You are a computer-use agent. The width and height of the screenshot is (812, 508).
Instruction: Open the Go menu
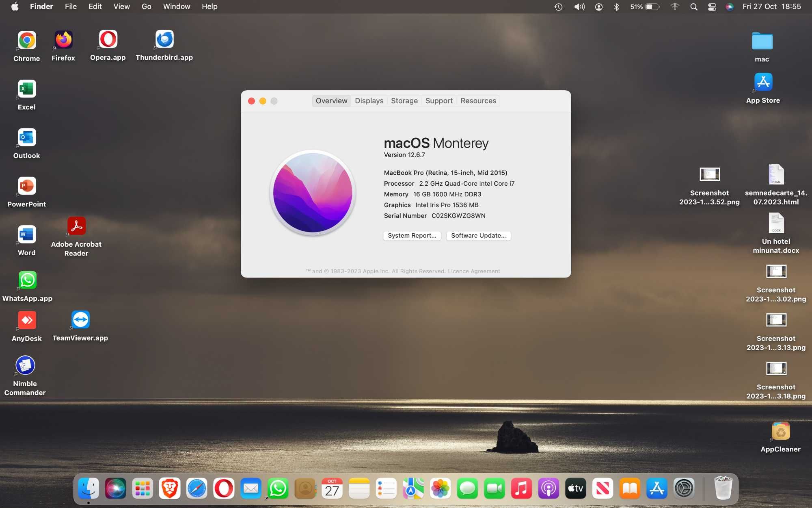coord(147,7)
